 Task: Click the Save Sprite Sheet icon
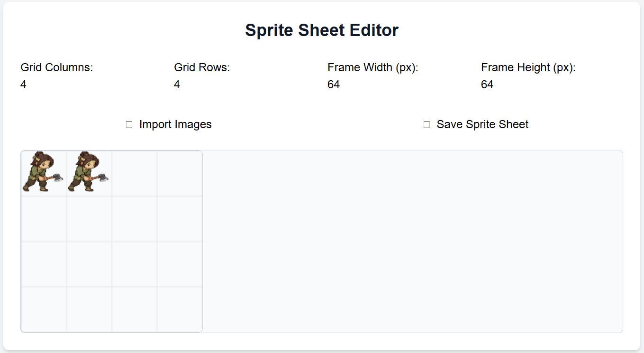coord(426,124)
